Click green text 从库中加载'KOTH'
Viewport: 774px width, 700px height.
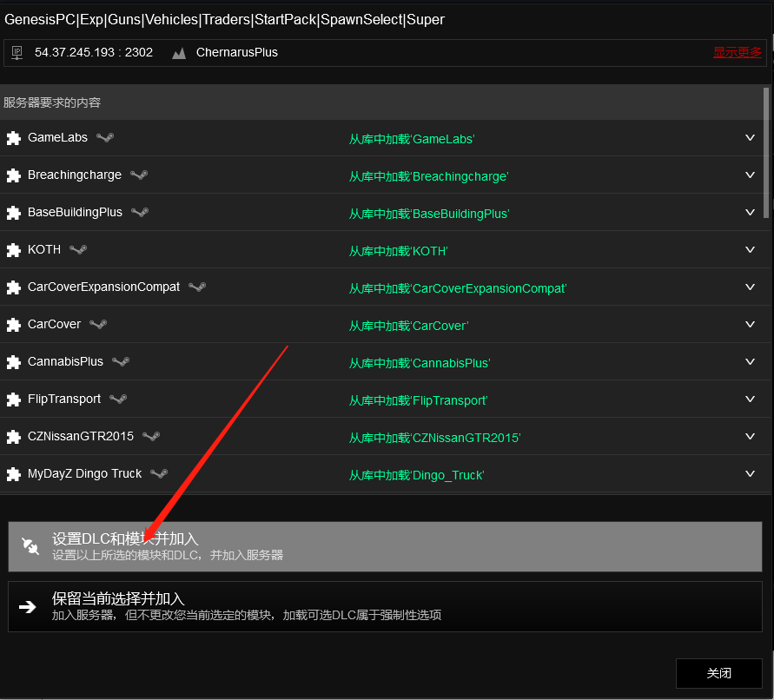pyautogui.click(x=399, y=251)
